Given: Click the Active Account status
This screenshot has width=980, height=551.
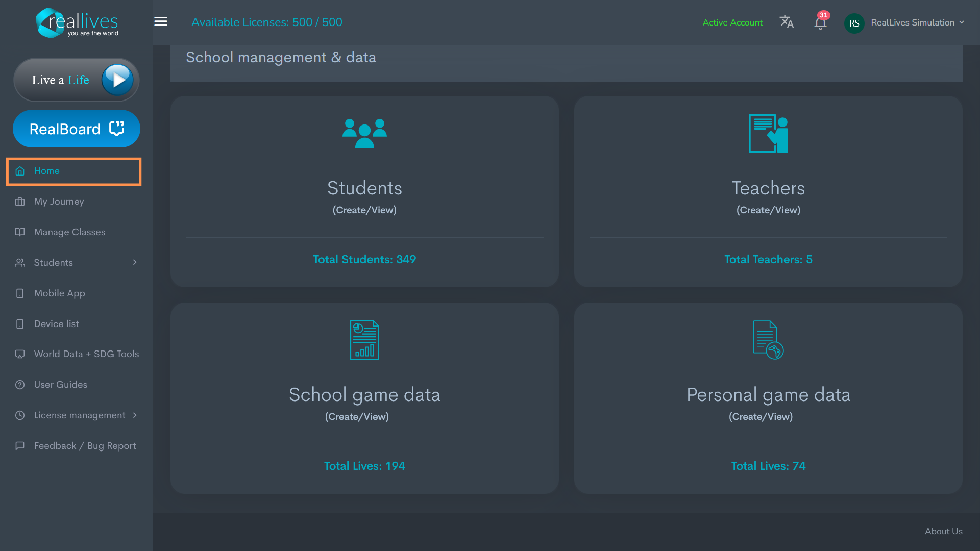Looking at the screenshot, I should pos(732,22).
